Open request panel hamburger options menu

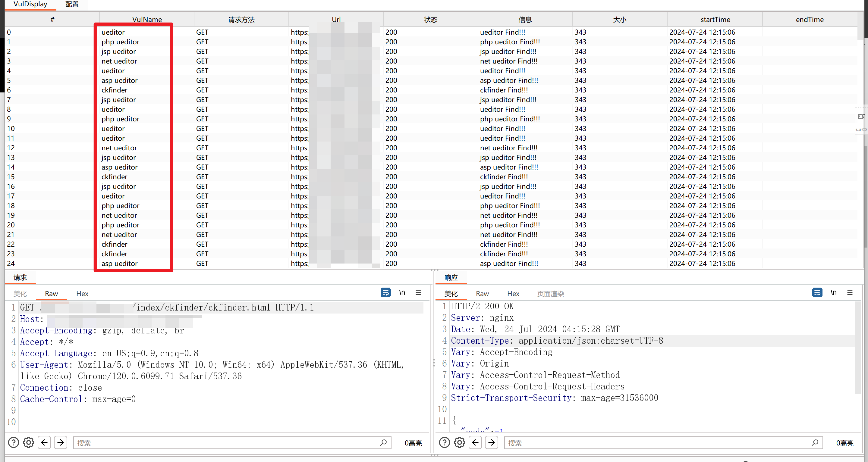[x=418, y=293]
